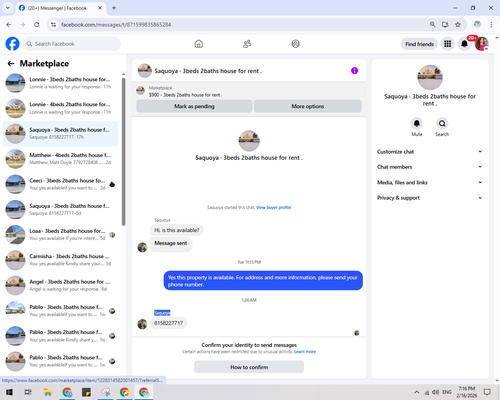
Task: Expand Media, files and links section
Action: coord(430,182)
